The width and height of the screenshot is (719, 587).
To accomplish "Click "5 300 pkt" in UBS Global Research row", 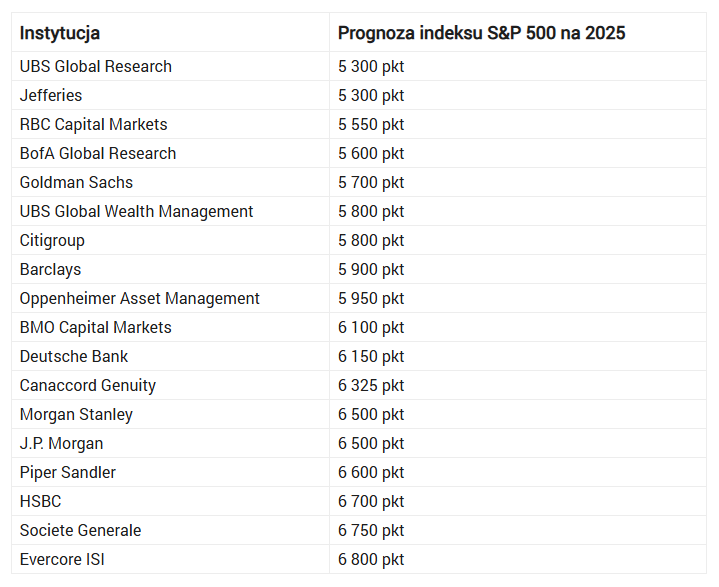I will (x=371, y=66).
